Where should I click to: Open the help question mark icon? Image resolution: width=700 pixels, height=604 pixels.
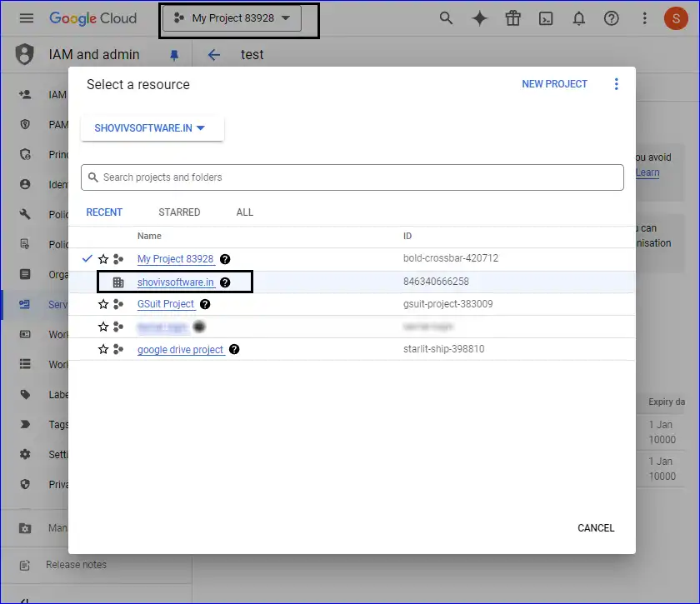point(612,18)
